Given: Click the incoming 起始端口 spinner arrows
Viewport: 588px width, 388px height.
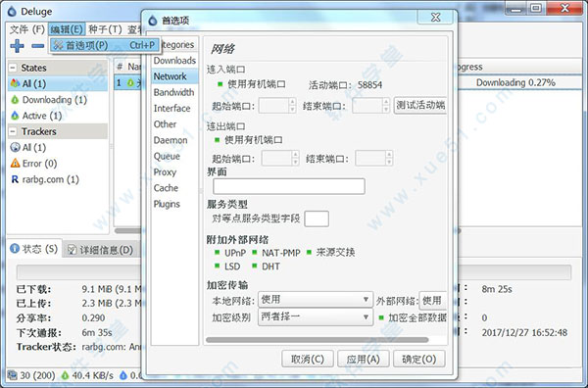Looking at the screenshot, I should point(292,106).
